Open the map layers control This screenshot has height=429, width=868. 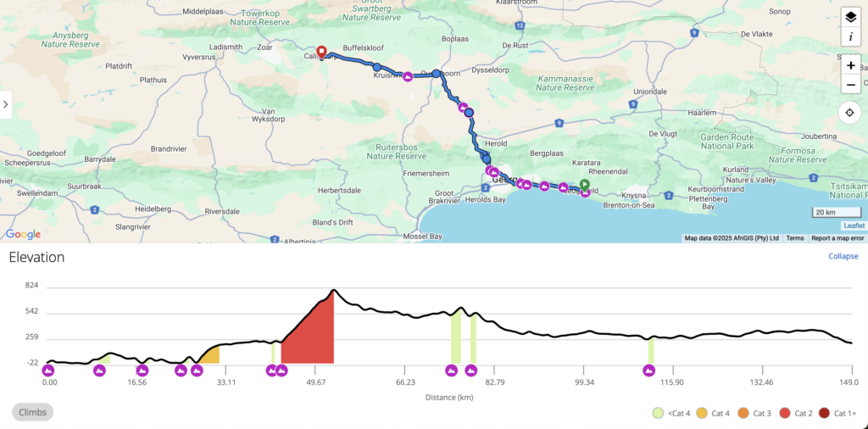[850, 17]
